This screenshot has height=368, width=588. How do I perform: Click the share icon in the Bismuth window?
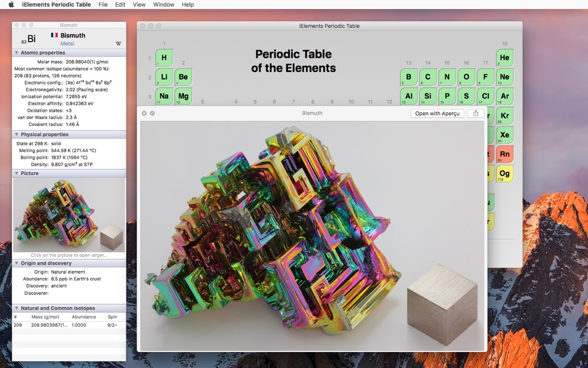tap(475, 113)
